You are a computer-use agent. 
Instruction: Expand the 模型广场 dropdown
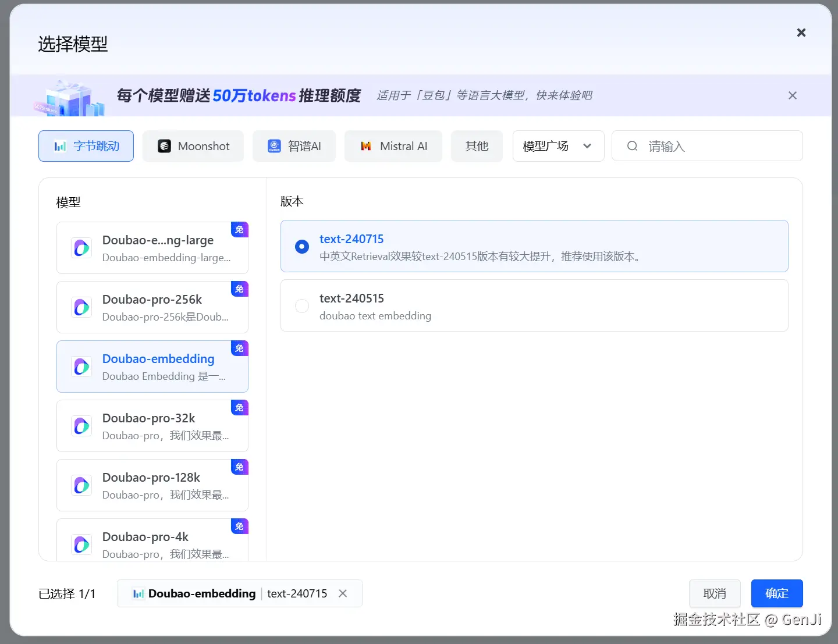coord(558,146)
